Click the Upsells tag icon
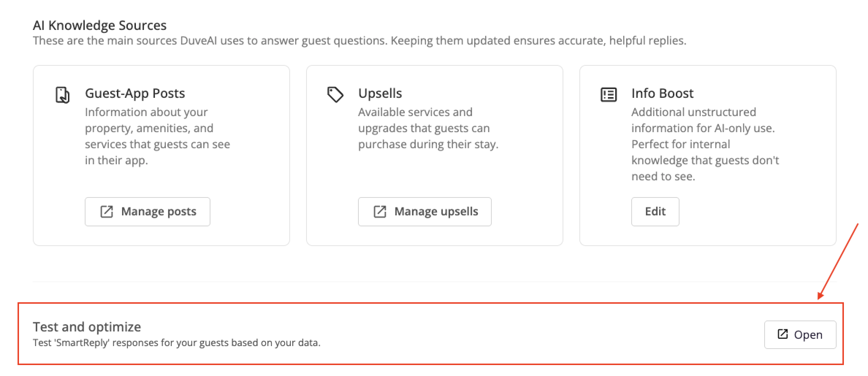This screenshot has height=376, width=868. pos(335,95)
